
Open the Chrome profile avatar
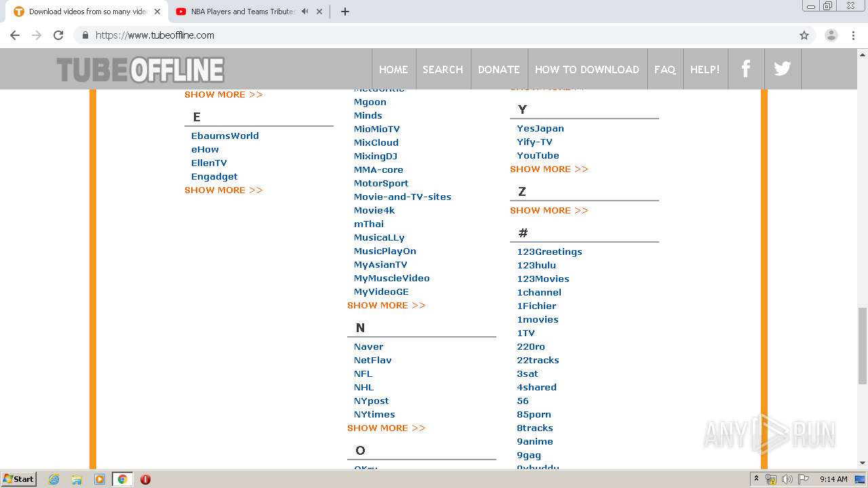click(x=831, y=35)
